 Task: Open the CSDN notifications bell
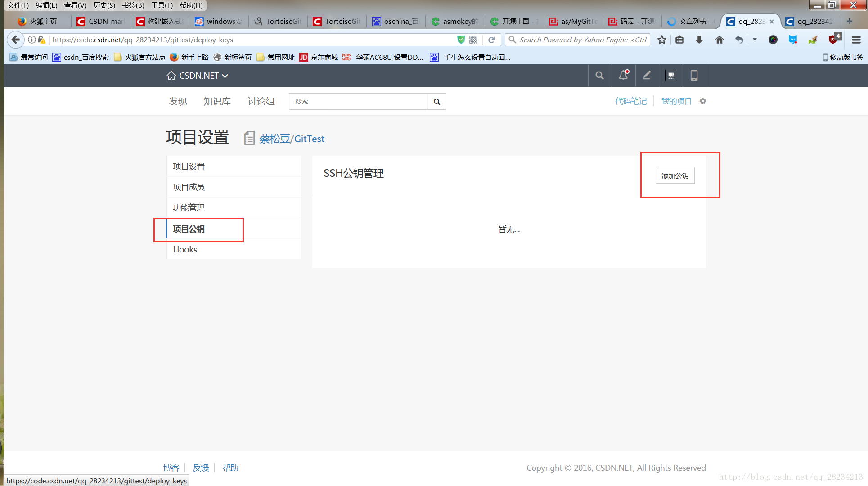[x=623, y=76]
